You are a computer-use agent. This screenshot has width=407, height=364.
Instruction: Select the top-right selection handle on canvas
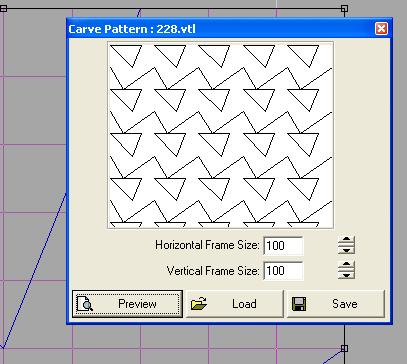pyautogui.click(x=344, y=8)
